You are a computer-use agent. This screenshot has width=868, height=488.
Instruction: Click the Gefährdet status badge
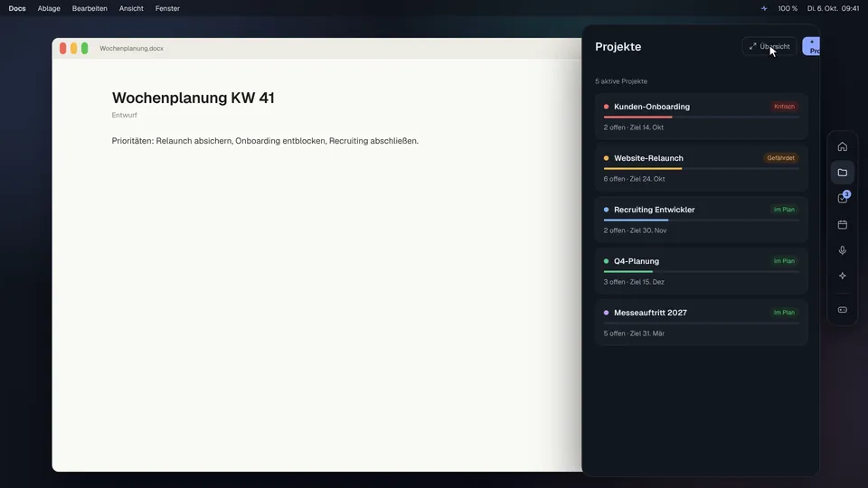coord(780,158)
